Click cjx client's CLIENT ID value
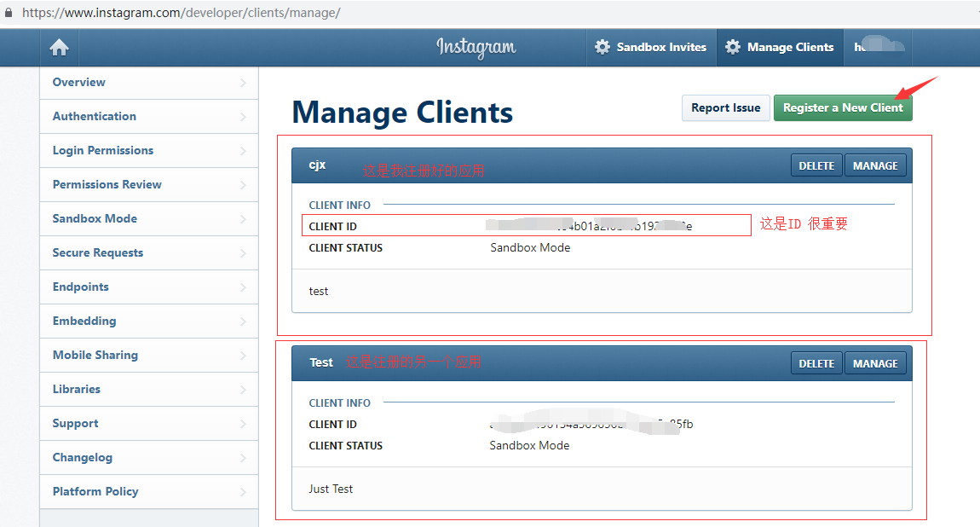 [589, 226]
